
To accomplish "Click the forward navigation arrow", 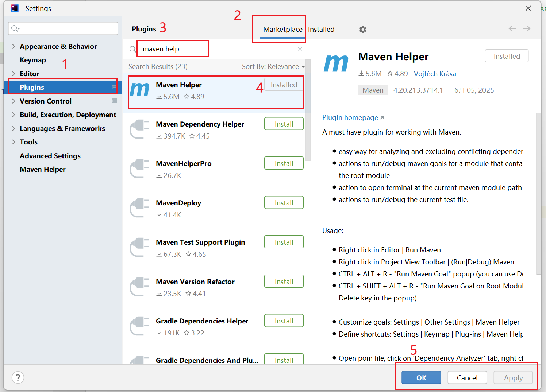I will click(527, 28).
